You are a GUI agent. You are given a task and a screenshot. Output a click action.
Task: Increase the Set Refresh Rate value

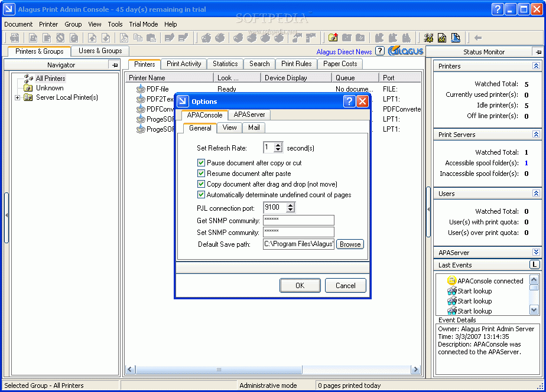[278, 145]
